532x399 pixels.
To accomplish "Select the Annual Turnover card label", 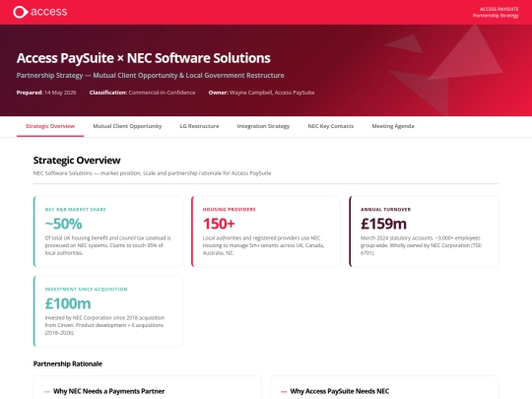I will tap(385, 210).
